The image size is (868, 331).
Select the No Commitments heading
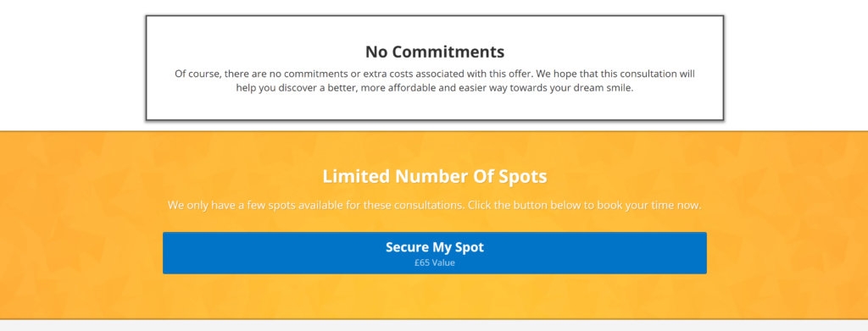point(435,52)
